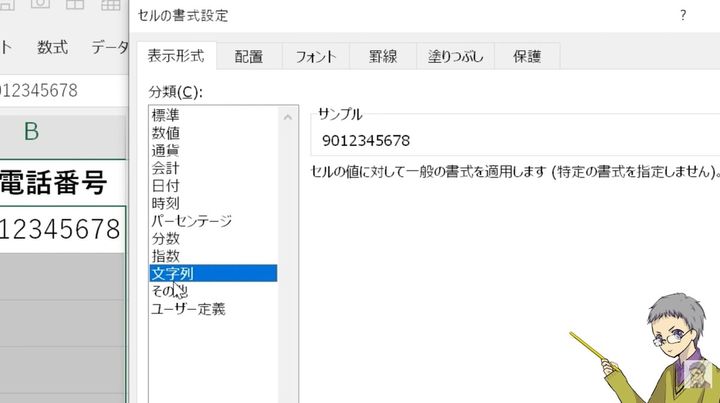Open the 配置 tab
This screenshot has width=720, height=403.
(x=249, y=56)
